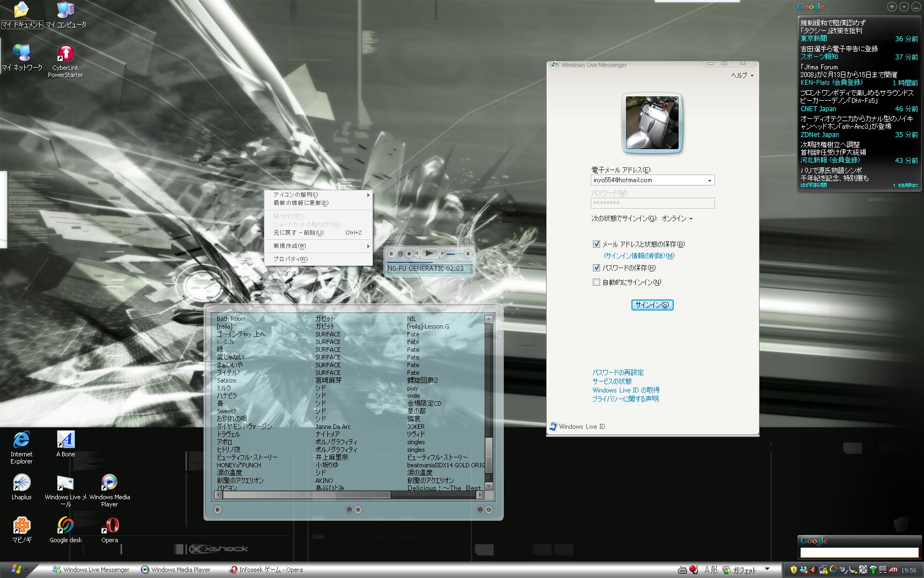The width and height of the screenshot is (924, 578).
Task: Click the play button in the mini player
Action: click(429, 253)
